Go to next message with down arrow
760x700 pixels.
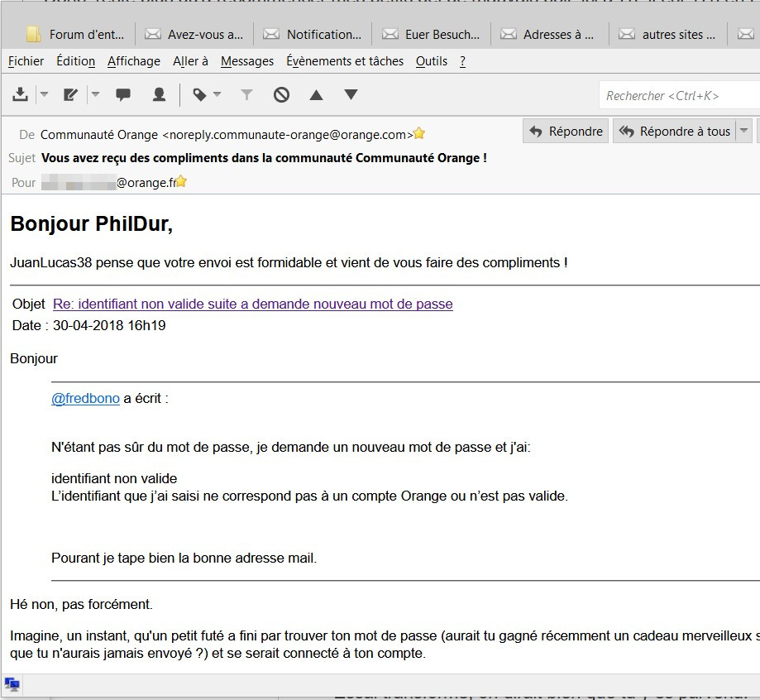click(351, 95)
